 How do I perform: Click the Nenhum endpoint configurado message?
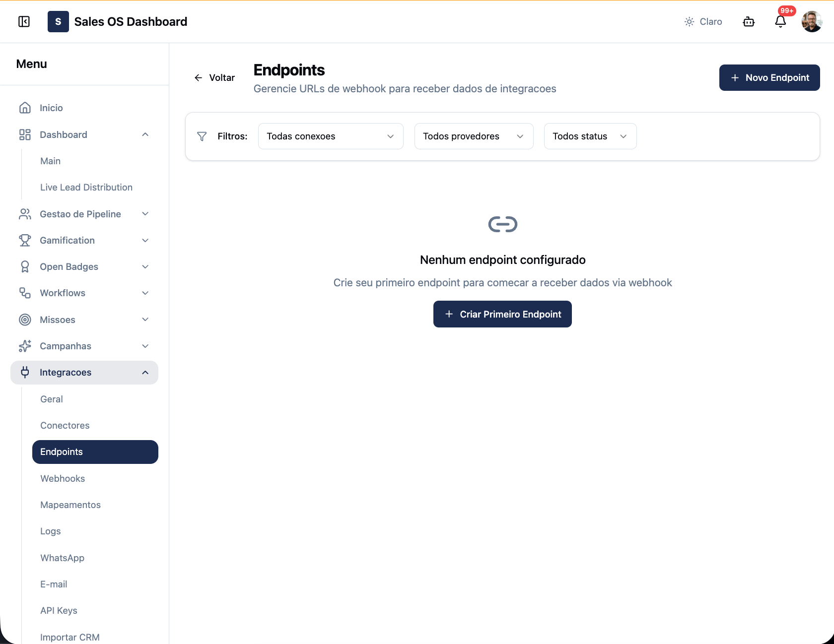click(502, 259)
